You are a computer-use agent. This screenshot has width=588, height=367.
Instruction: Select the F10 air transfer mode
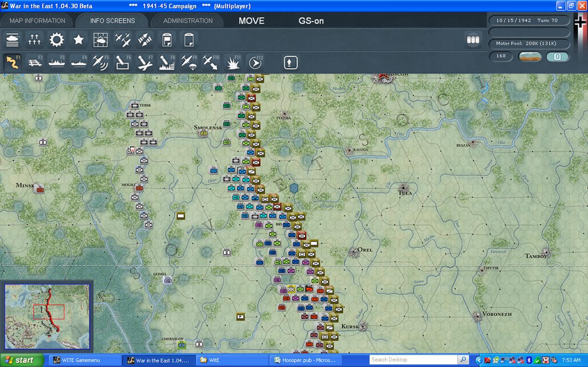pyautogui.click(x=211, y=62)
